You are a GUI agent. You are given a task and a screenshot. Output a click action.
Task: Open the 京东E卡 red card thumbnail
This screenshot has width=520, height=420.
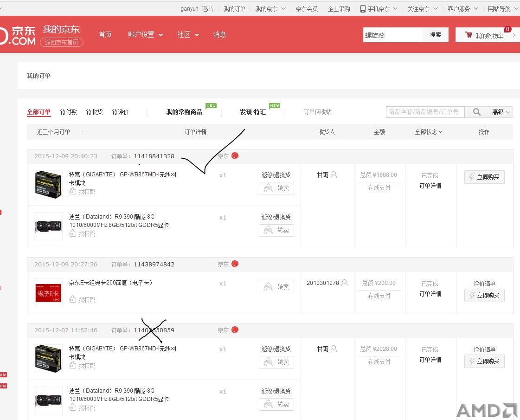[48, 292]
